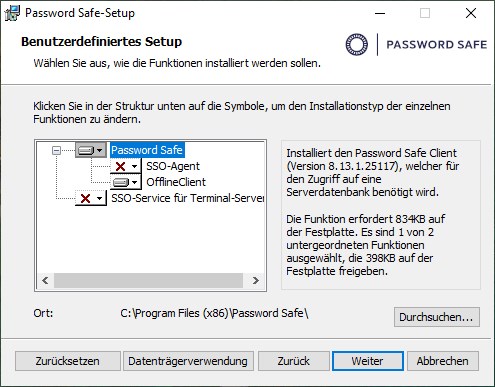Click the setup installer icon in title bar
The width and height of the screenshot is (495, 387).
12,13
